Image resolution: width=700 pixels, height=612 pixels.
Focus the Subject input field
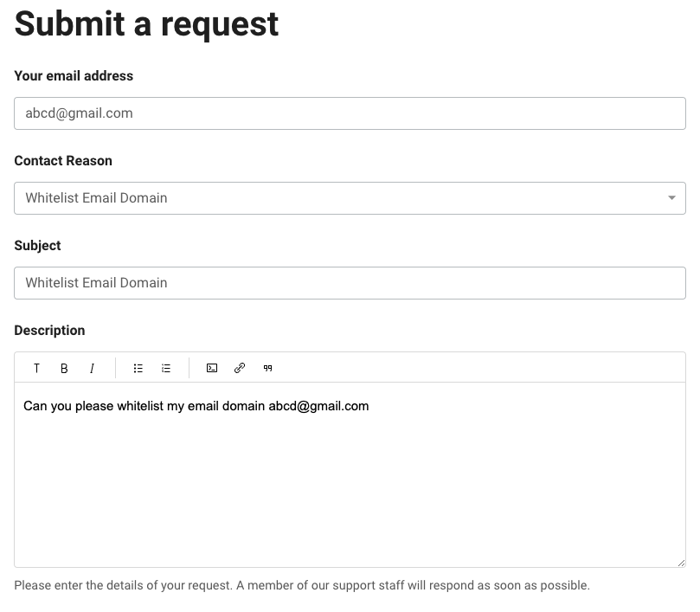350,283
